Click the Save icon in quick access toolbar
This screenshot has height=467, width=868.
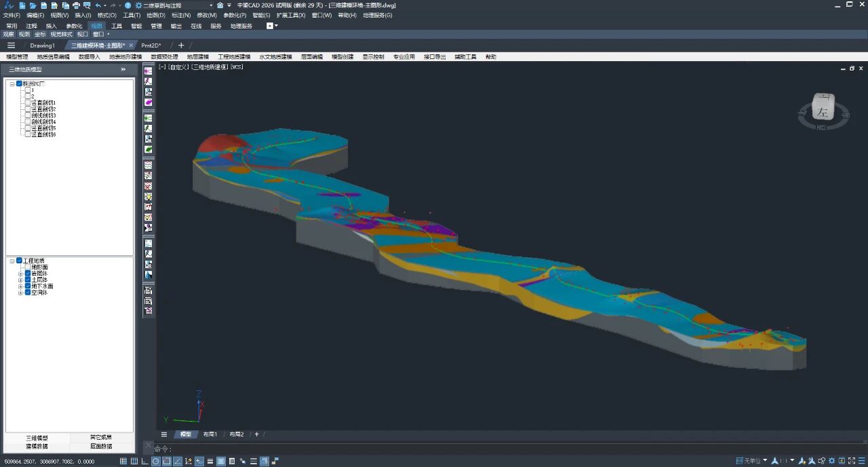pyautogui.click(x=44, y=5)
